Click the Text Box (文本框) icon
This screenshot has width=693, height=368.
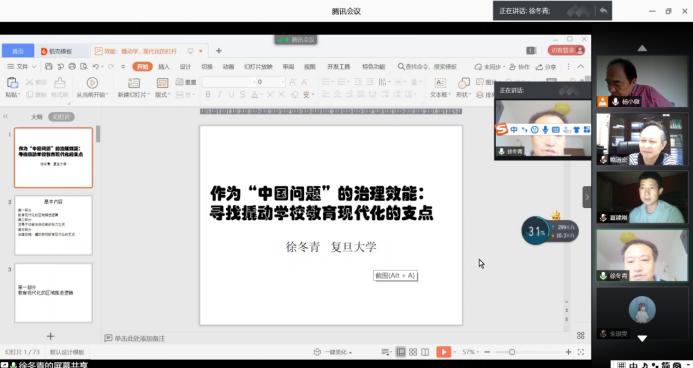tap(440, 83)
